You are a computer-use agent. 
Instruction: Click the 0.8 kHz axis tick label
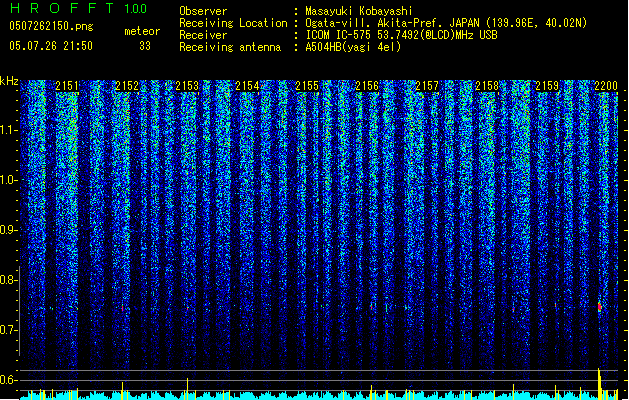(x=9, y=280)
